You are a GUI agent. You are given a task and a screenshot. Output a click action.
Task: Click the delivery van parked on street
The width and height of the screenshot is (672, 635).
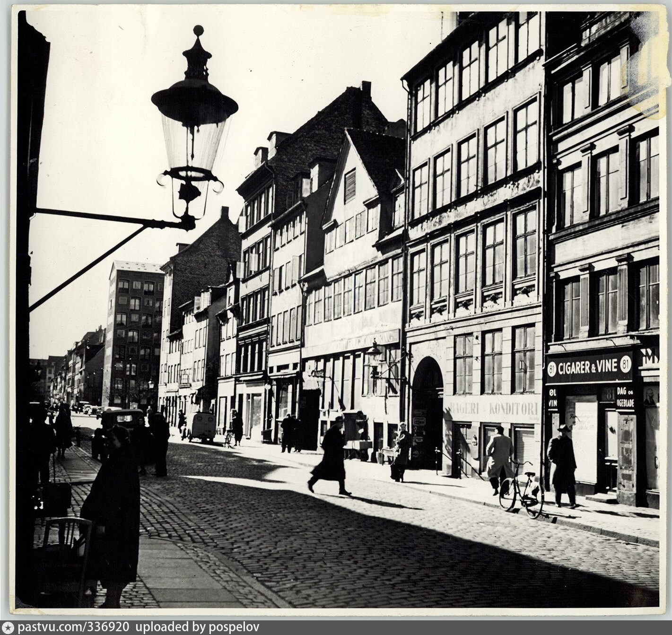coord(201,426)
